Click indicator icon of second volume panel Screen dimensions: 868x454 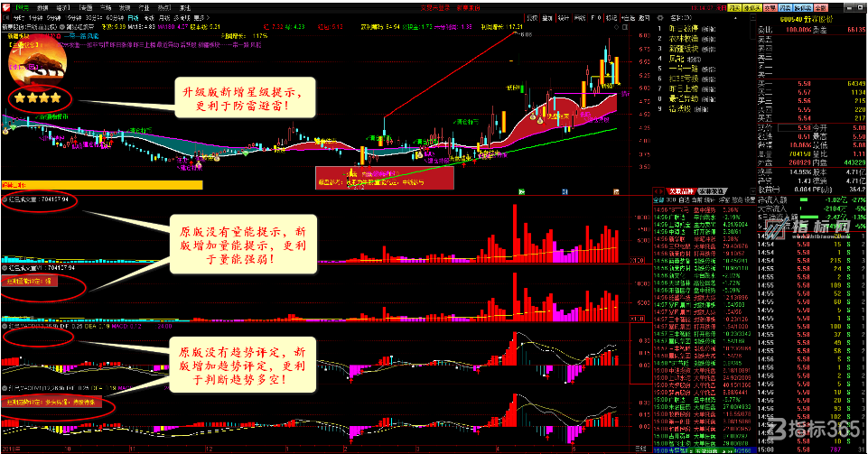(5, 268)
